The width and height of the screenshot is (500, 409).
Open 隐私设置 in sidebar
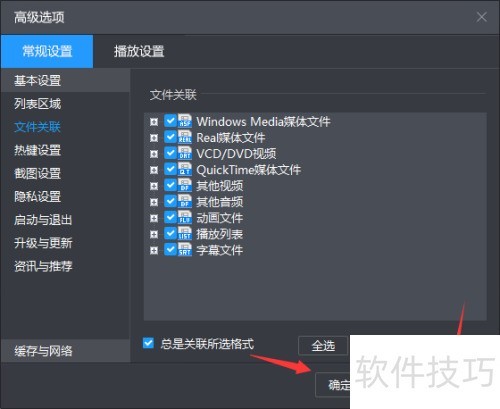(65, 196)
